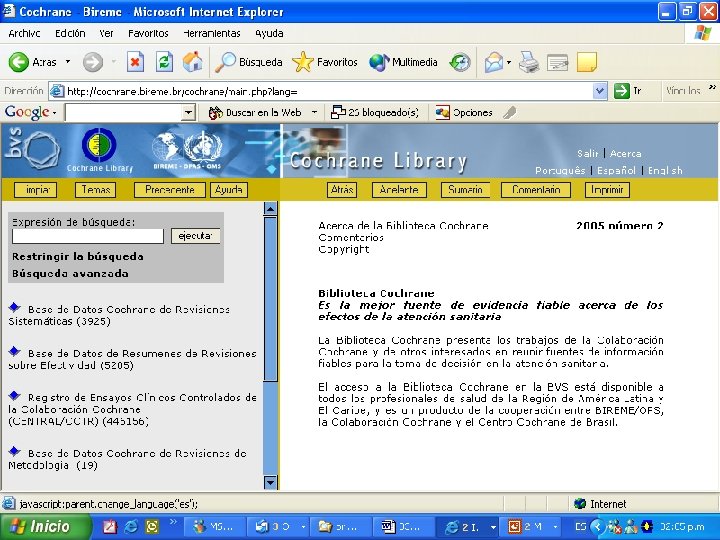Open the Mail icon dropdown arrow
The image size is (720, 540).
tap(509, 62)
